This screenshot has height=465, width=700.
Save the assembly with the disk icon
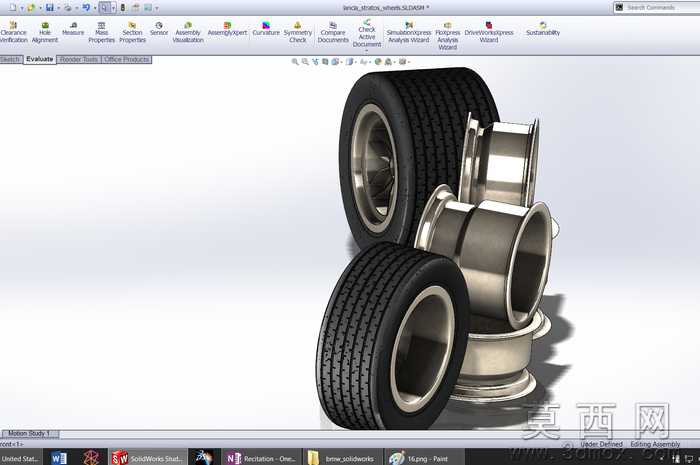(50, 8)
